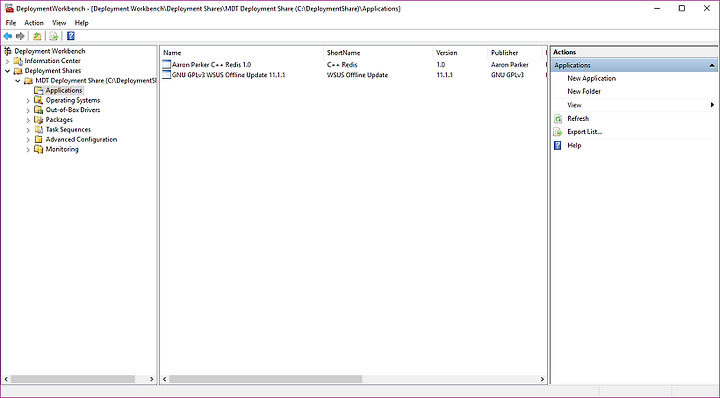Click the Applications folder icon in the tree
The image size is (720, 398).
point(39,90)
